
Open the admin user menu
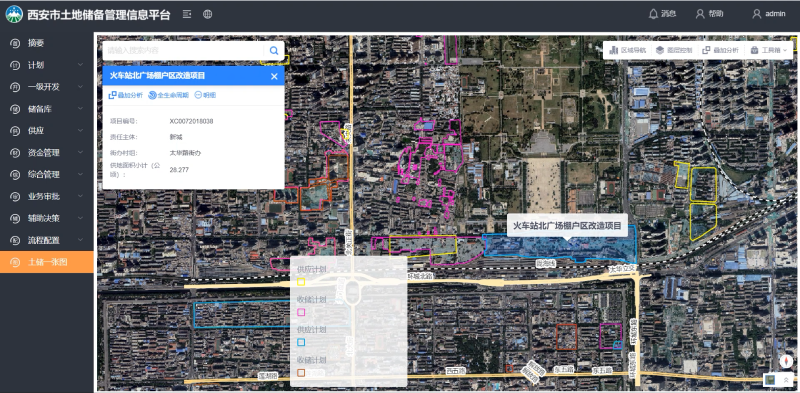768,14
